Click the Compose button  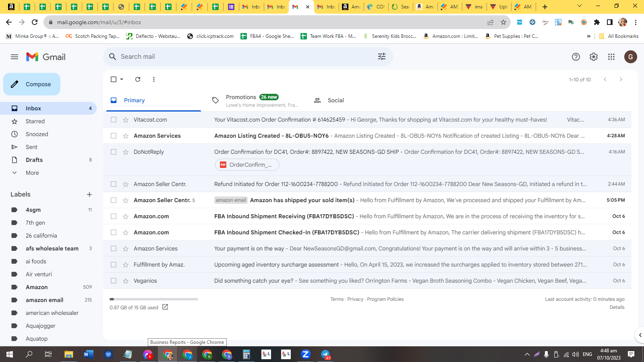[32, 84]
